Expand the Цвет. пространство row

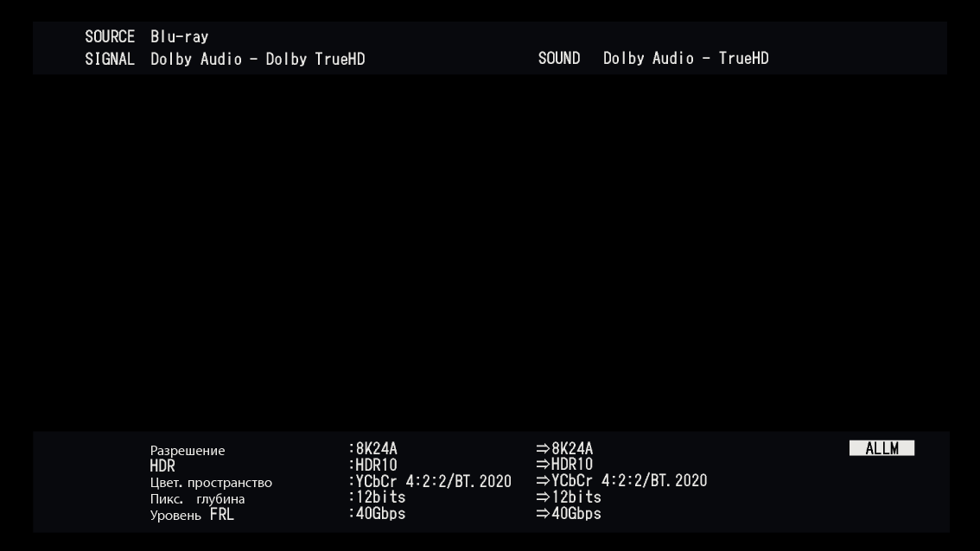point(213,482)
